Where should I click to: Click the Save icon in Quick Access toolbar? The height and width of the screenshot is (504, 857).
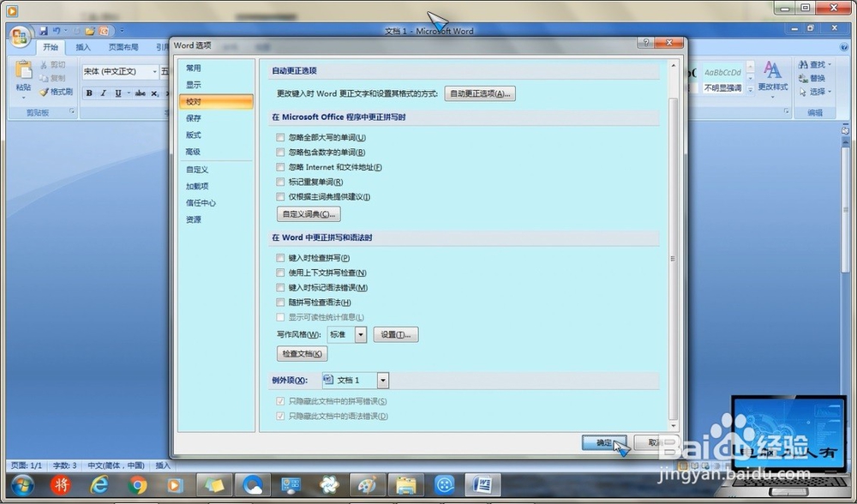pyautogui.click(x=44, y=31)
